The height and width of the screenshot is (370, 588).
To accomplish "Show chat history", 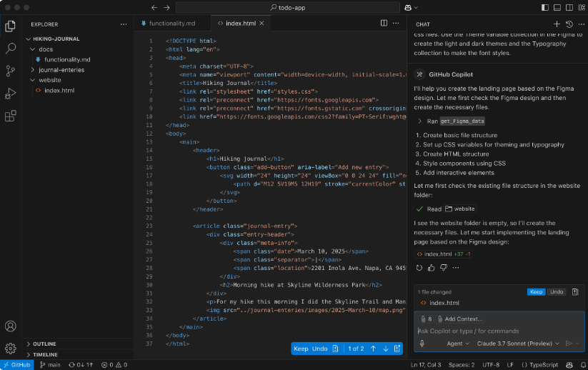I will tap(569, 24).
